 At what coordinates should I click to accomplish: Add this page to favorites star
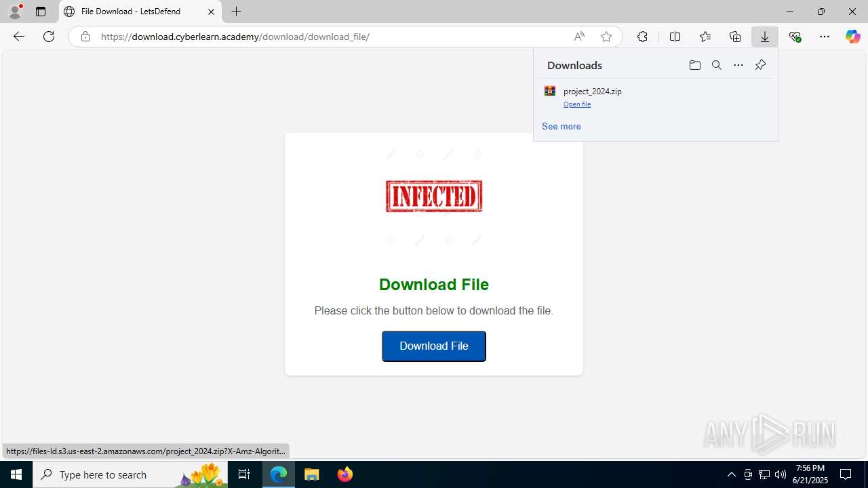point(606,37)
